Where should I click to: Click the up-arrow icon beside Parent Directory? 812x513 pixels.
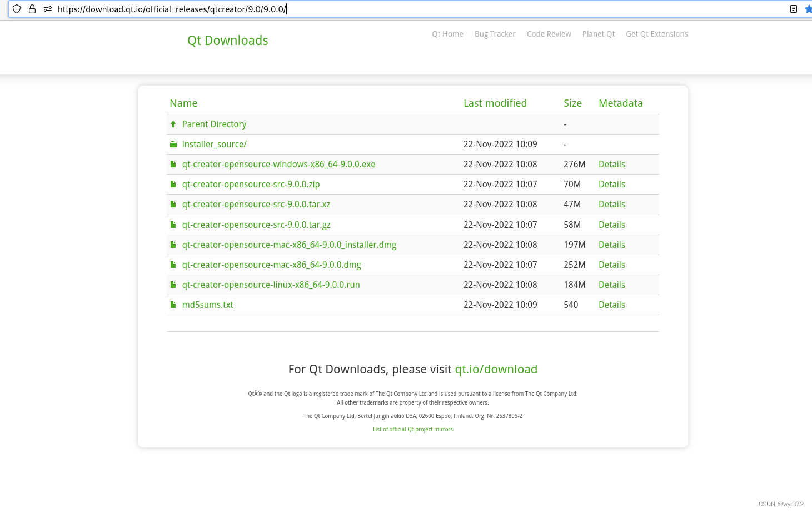(x=173, y=124)
